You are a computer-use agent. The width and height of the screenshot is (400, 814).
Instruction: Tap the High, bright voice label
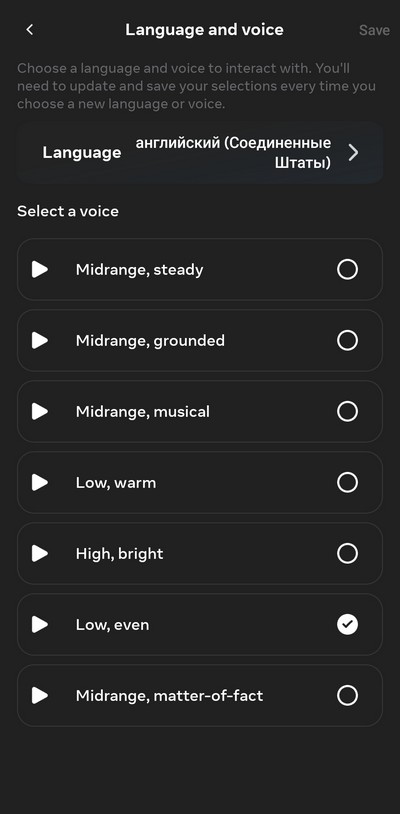pos(119,554)
